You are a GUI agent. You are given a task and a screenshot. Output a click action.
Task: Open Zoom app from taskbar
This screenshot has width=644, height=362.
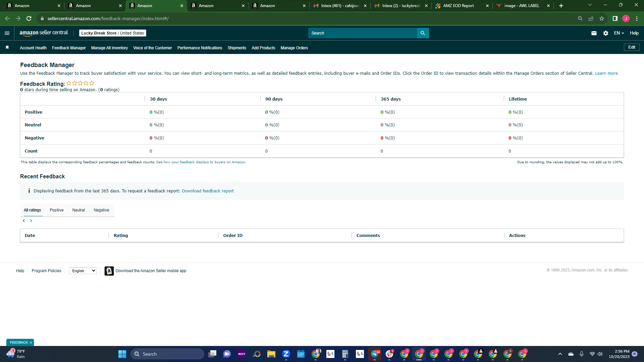286,354
